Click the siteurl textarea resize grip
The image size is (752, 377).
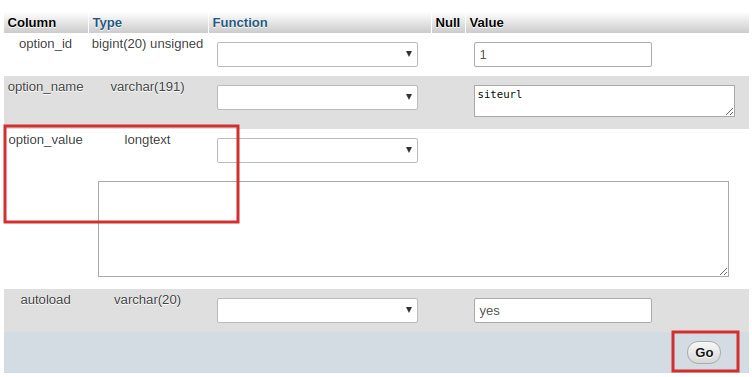(x=729, y=112)
